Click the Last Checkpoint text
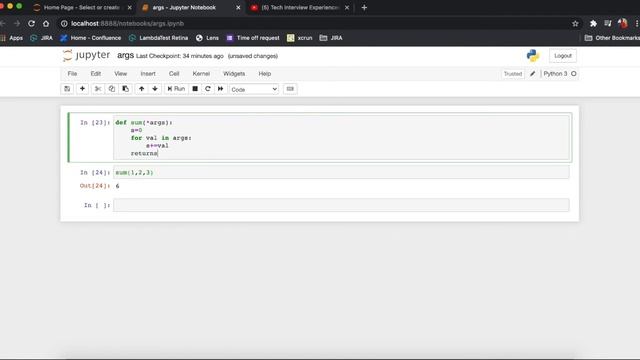The width and height of the screenshot is (640, 360). coord(180,56)
